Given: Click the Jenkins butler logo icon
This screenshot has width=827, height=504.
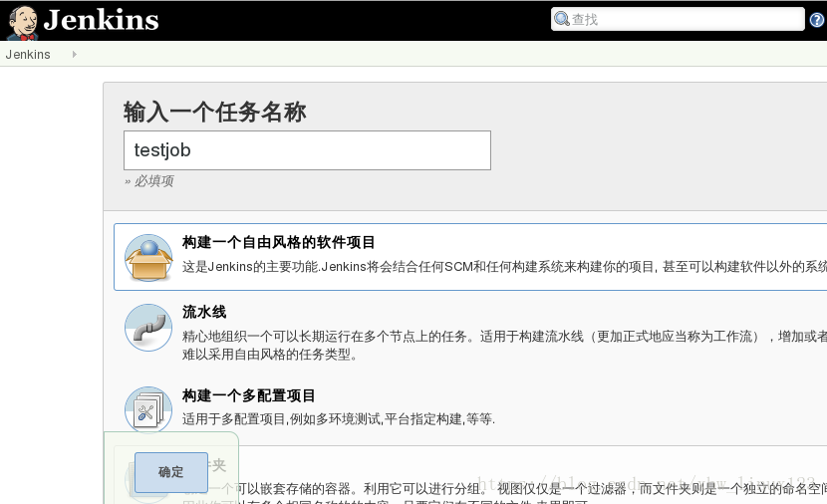Looking at the screenshot, I should [23, 22].
